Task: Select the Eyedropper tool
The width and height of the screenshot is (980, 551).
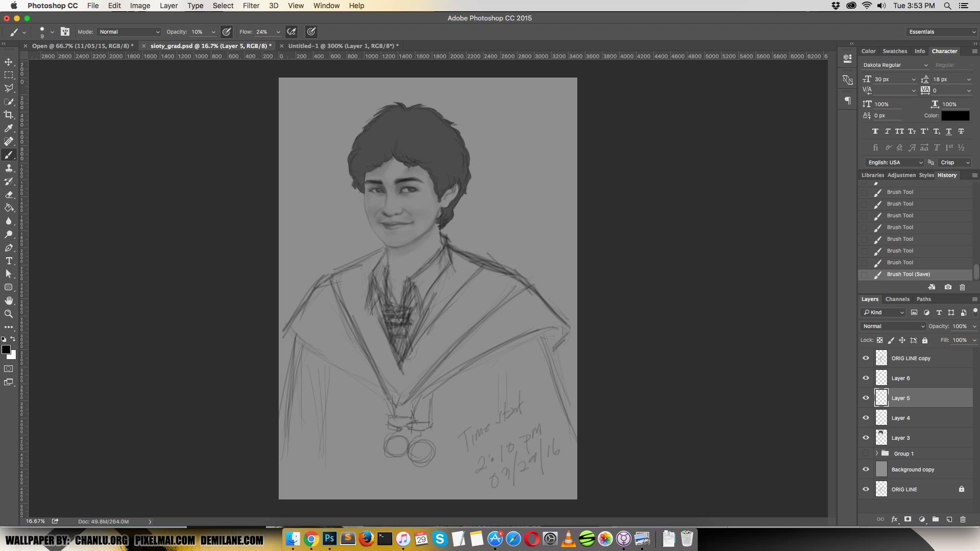Action: 9,128
